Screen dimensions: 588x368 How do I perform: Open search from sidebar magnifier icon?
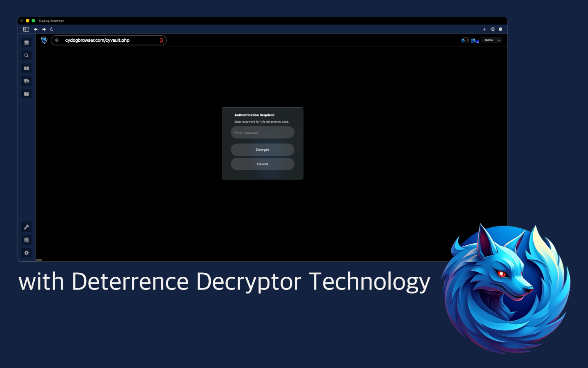27,56
